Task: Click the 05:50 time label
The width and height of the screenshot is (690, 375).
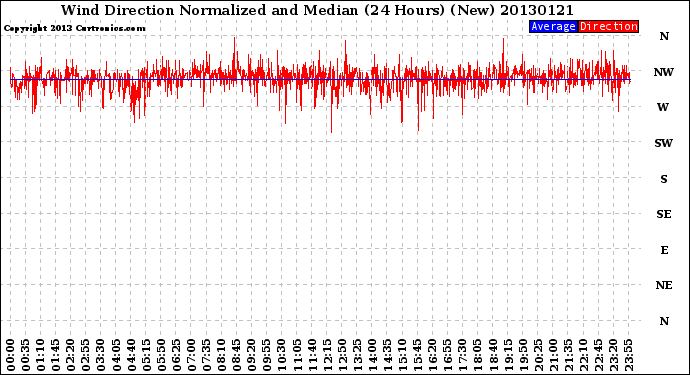Action: 161,355
